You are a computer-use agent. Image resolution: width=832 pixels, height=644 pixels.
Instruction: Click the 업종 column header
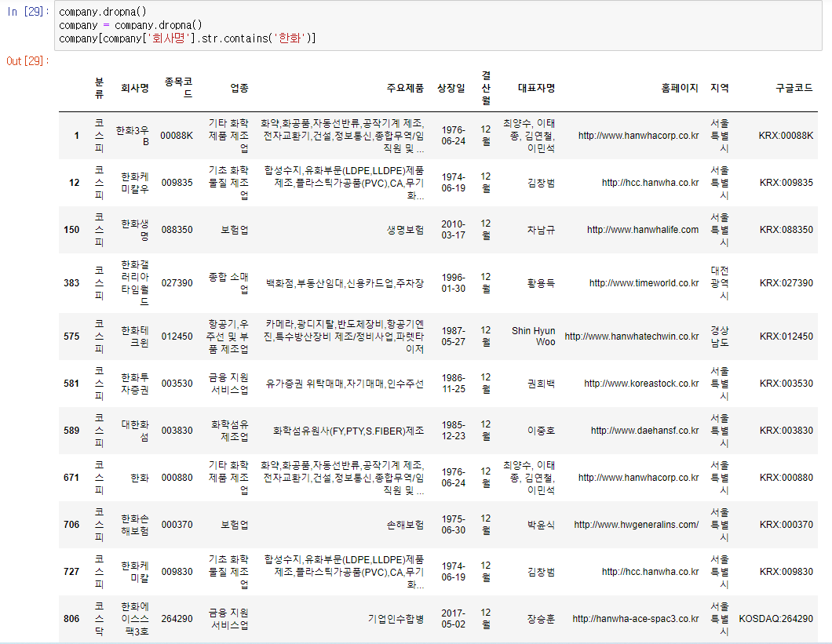point(239,88)
